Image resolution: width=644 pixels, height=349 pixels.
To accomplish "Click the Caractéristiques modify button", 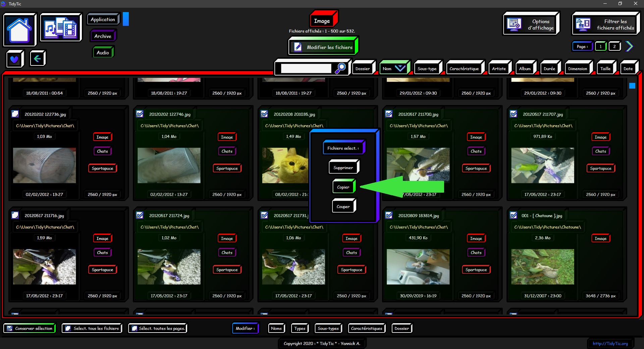I will tap(367, 328).
